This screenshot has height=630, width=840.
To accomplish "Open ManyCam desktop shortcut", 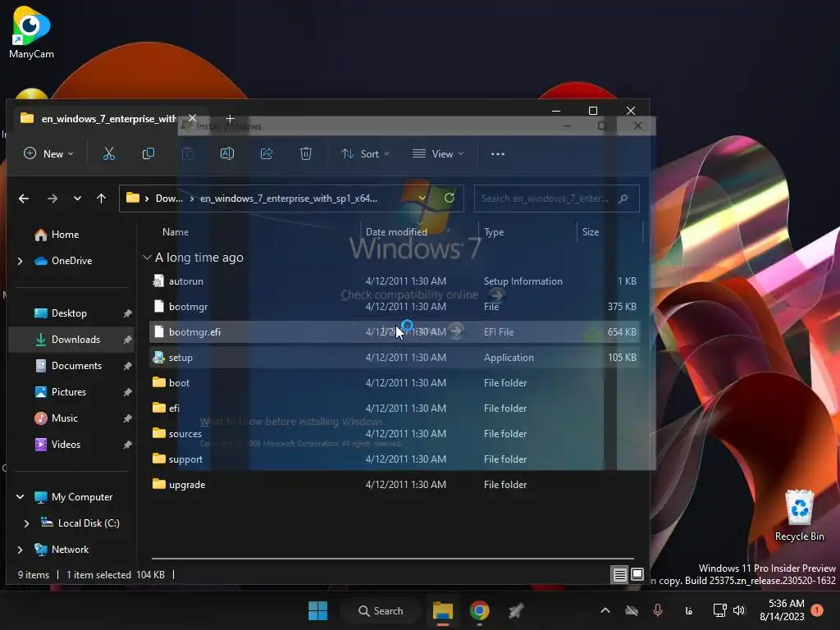I will [31, 33].
